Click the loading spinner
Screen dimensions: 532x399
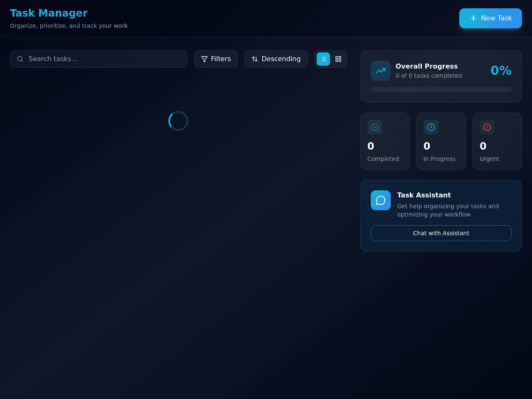178,121
